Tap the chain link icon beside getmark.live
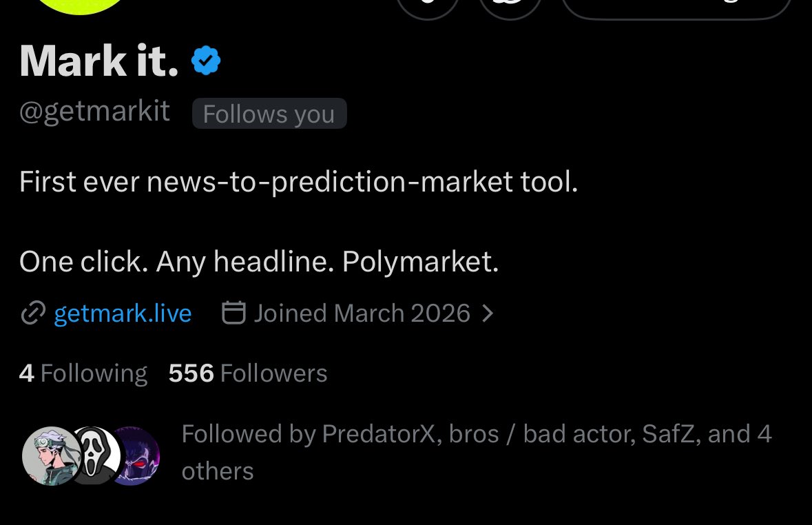The image size is (812, 525). (x=33, y=313)
